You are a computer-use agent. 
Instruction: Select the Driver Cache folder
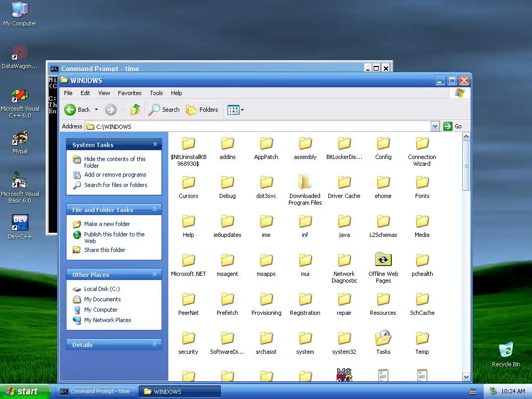click(x=344, y=187)
